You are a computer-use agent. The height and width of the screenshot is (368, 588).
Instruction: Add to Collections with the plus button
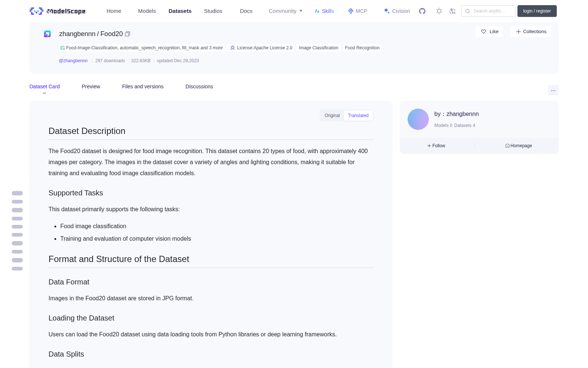(x=531, y=32)
